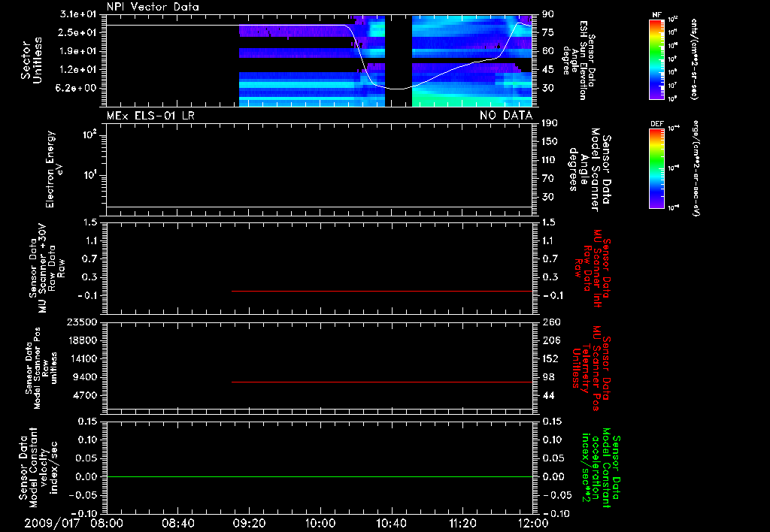
Task: Click the '11:20' time axis label
Action: coord(462,523)
